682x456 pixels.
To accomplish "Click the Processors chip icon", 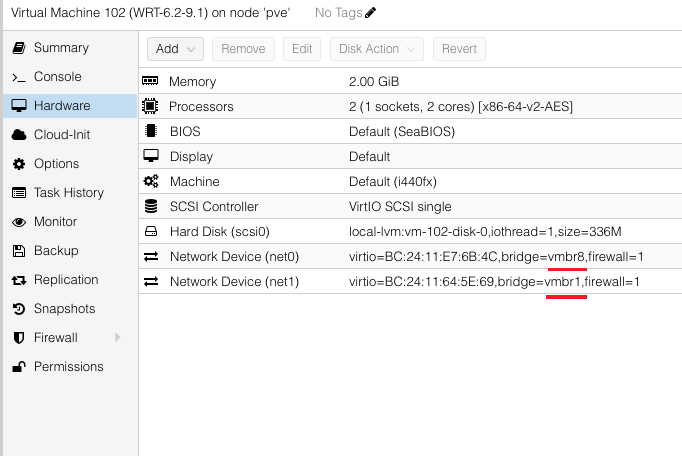I will 150,106.
